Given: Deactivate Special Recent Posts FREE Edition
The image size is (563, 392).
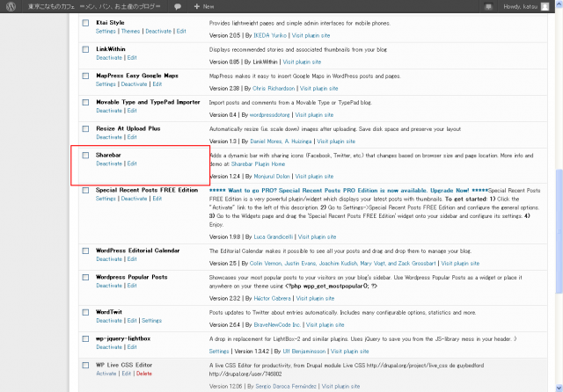Looking at the screenshot, I should (x=134, y=199).
